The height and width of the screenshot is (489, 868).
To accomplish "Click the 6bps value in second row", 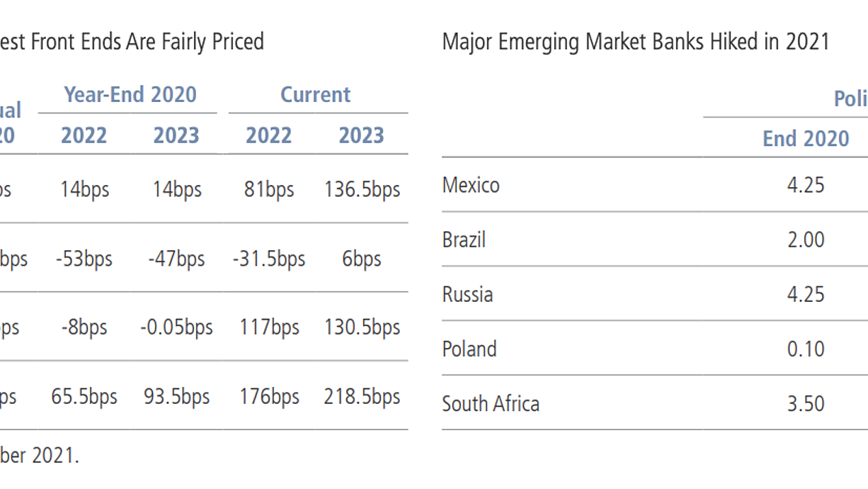I will 362,259.
